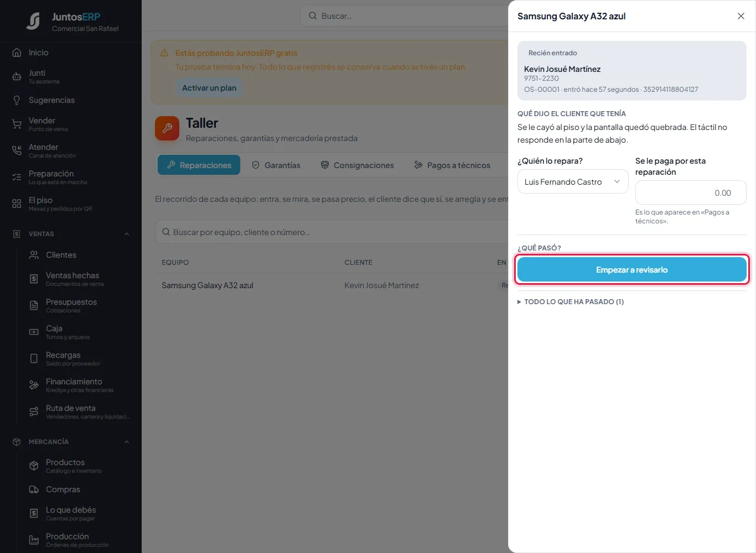Screen dimensions: 756x553
Task: Switch to the Reparaciones tab
Action: [x=199, y=165]
